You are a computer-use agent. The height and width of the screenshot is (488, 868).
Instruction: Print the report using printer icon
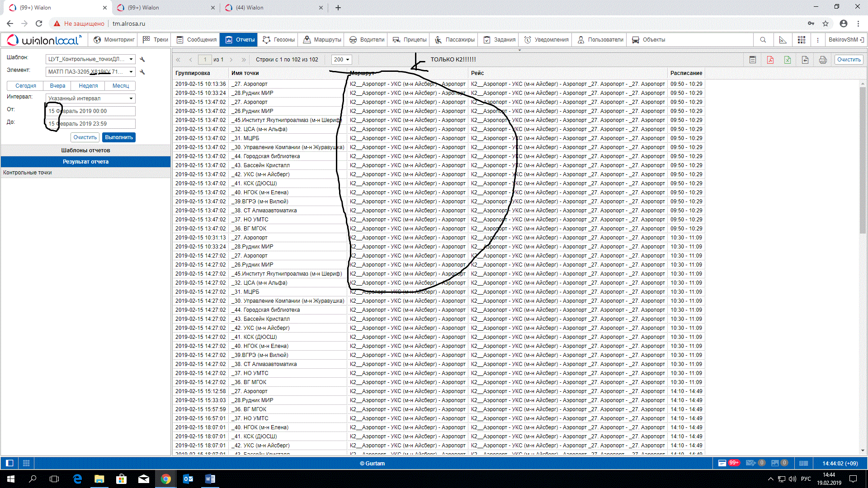(823, 60)
